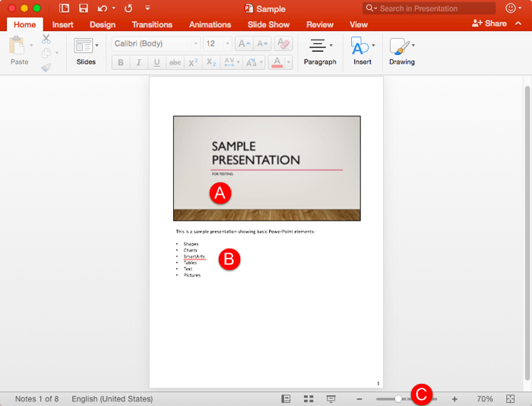Click Increase Font Size icon
Screen dimensions: 532x406
(244, 43)
